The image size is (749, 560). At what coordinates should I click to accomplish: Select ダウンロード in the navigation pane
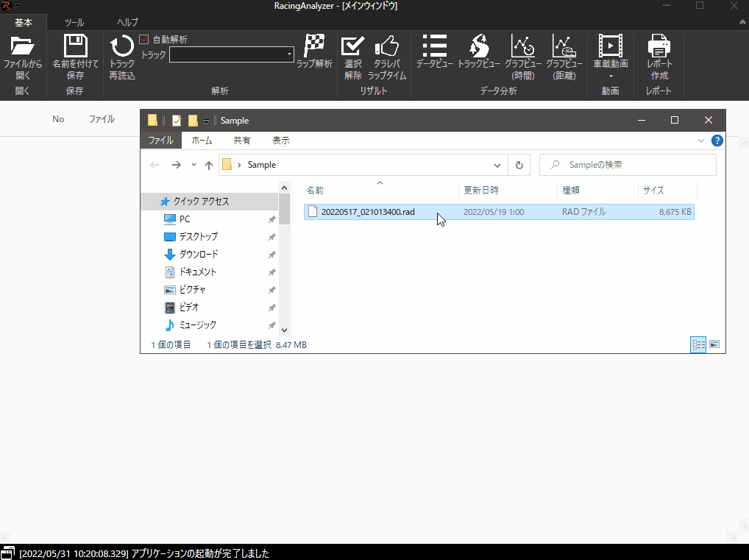click(x=199, y=255)
